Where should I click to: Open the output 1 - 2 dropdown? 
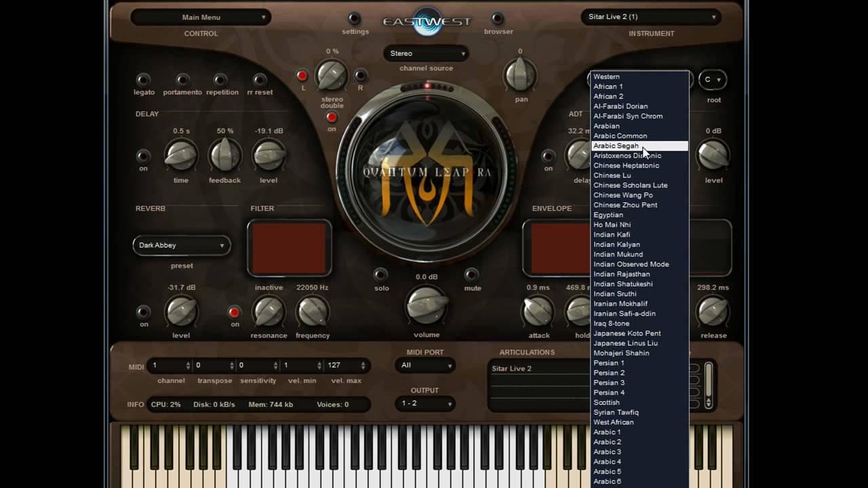click(x=426, y=403)
